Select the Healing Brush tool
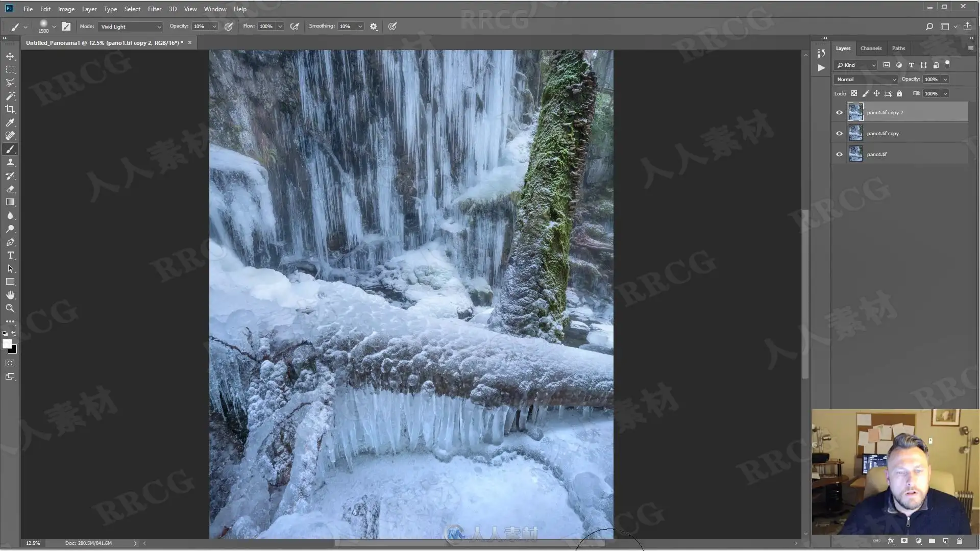The image size is (980, 551). tap(10, 136)
